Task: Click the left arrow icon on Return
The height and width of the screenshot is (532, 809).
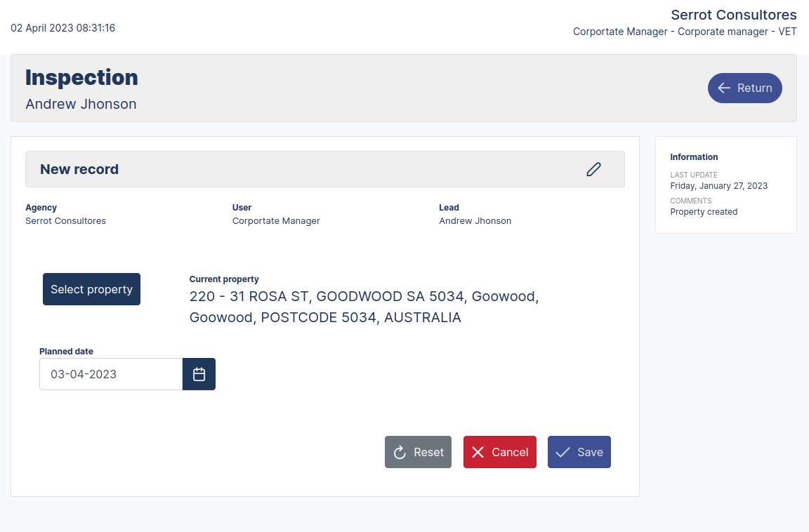Action: click(724, 88)
